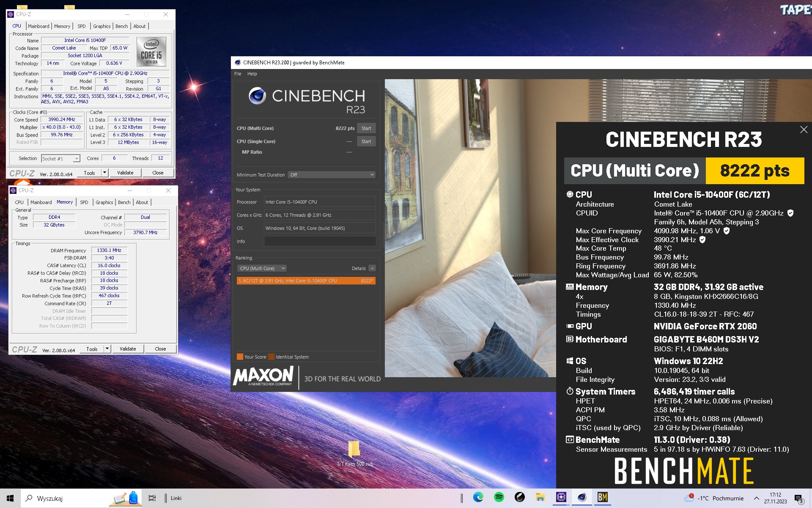Click the CPU-Z title bar icon, top window
The width and height of the screenshot is (812, 508).
pyautogui.click(x=11, y=14)
